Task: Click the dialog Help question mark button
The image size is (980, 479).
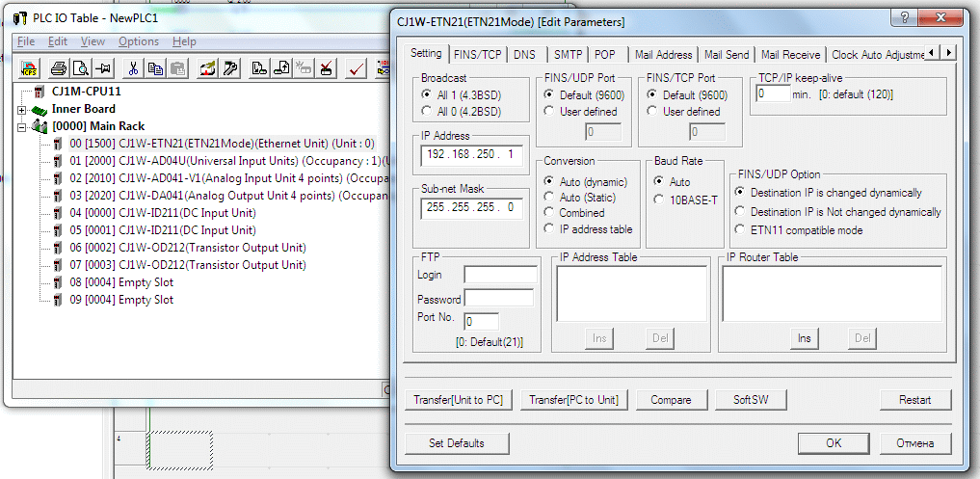Action: (x=905, y=17)
